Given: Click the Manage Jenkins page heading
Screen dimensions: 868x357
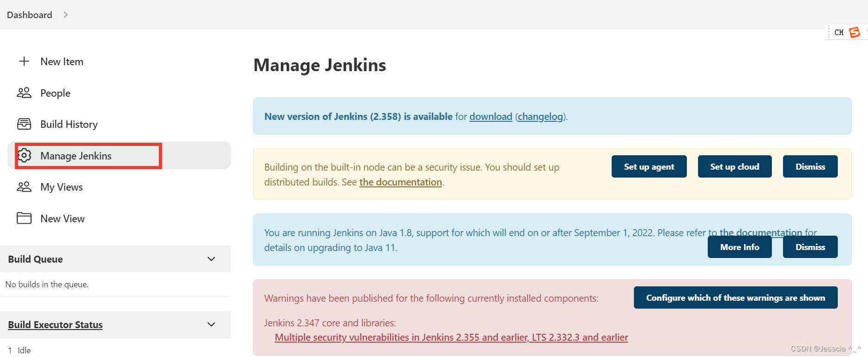Looking at the screenshot, I should 320,65.
